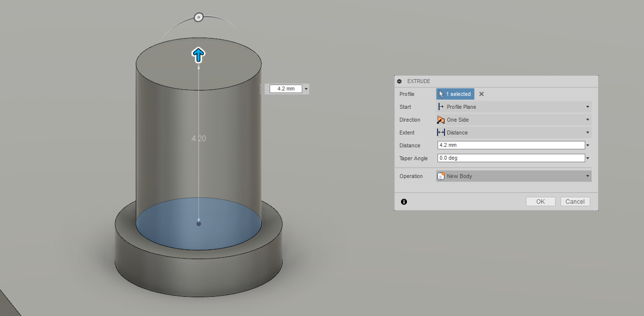This screenshot has height=316, width=644.
Task: Cancel the extrude operation
Action: pos(575,202)
